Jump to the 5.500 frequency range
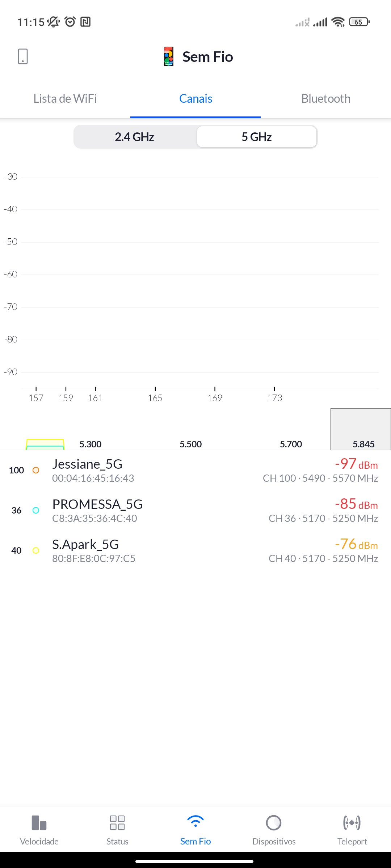 point(191,444)
